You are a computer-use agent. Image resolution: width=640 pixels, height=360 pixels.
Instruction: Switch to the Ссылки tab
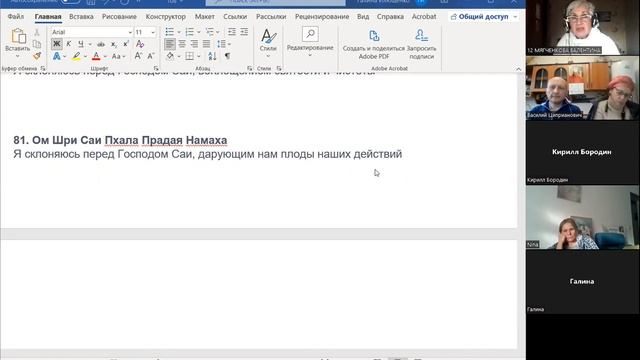click(x=235, y=17)
